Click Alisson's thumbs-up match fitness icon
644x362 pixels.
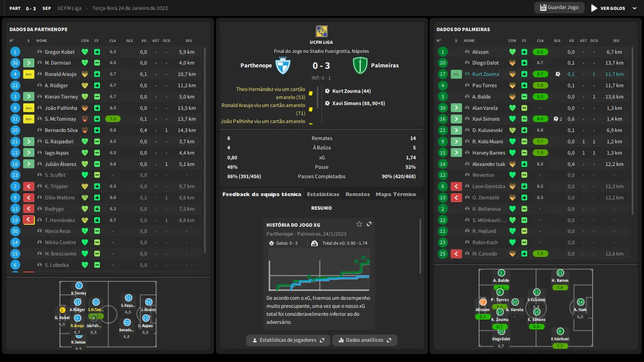pos(524,52)
